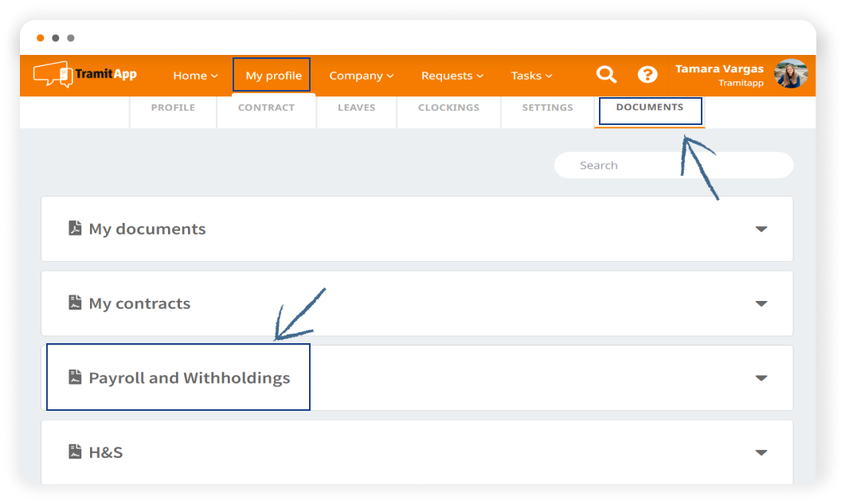Select My profile in navigation bar
845x504 pixels.
(x=273, y=76)
